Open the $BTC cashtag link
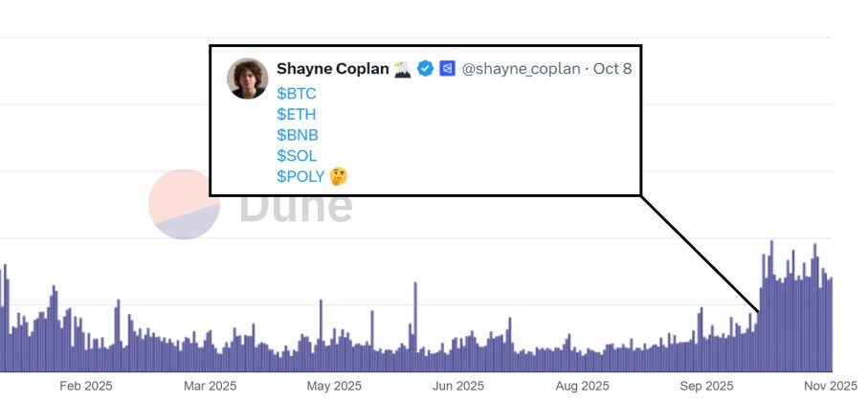This screenshot has height=402, width=868. [x=296, y=93]
